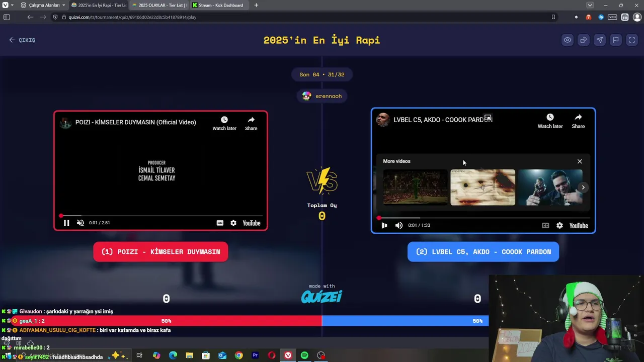This screenshot has width=644, height=362.
Task: Click the red 50% vote bar
Action: [x=161, y=321]
